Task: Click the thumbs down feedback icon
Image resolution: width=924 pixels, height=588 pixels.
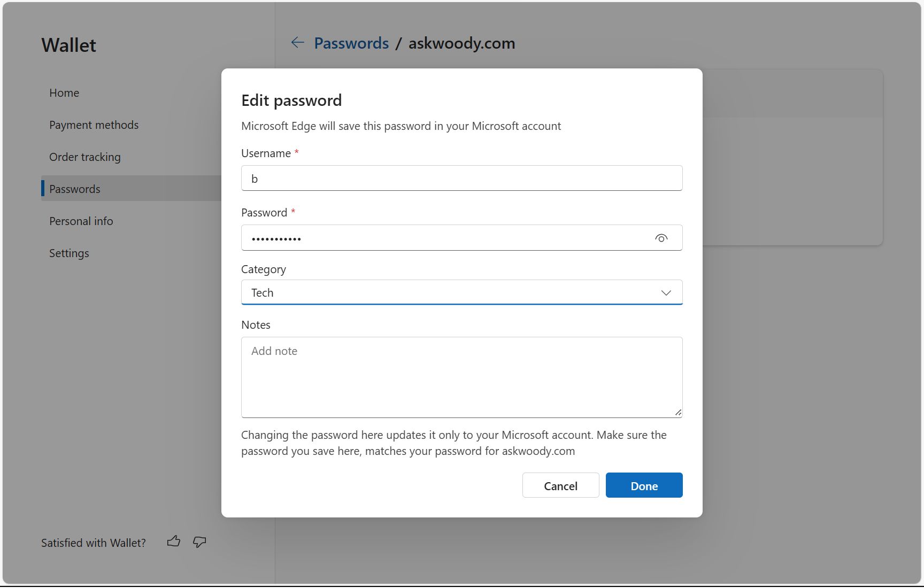Action: pos(199,542)
